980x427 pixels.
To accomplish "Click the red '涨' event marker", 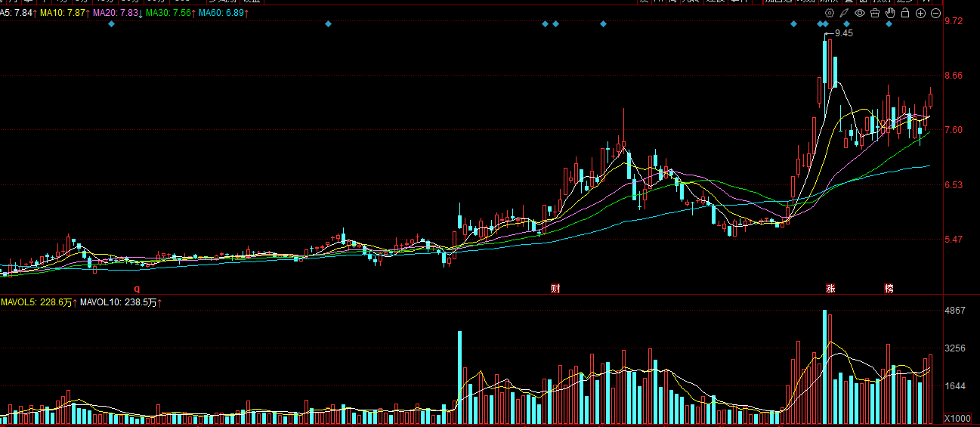I will coord(830,288).
